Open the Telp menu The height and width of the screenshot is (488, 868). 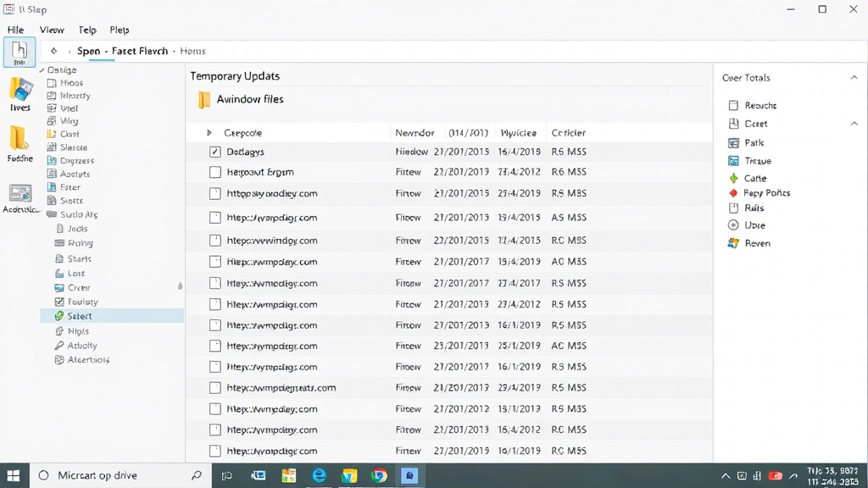point(87,30)
